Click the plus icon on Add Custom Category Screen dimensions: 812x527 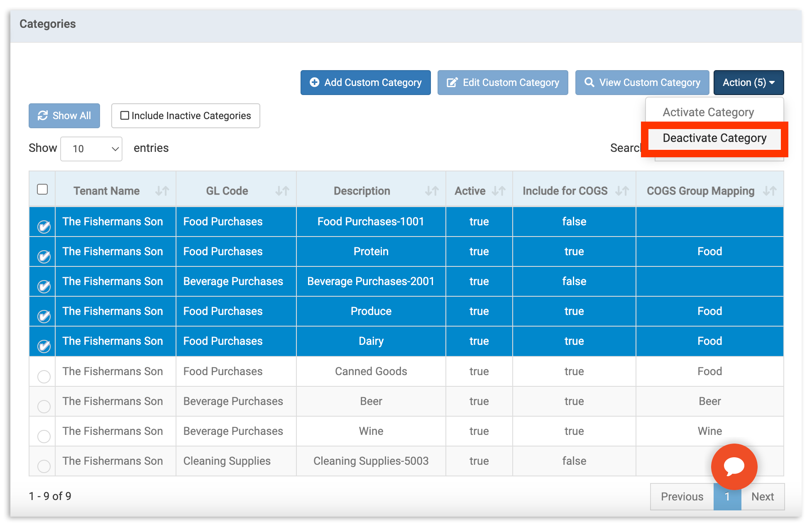(x=315, y=82)
